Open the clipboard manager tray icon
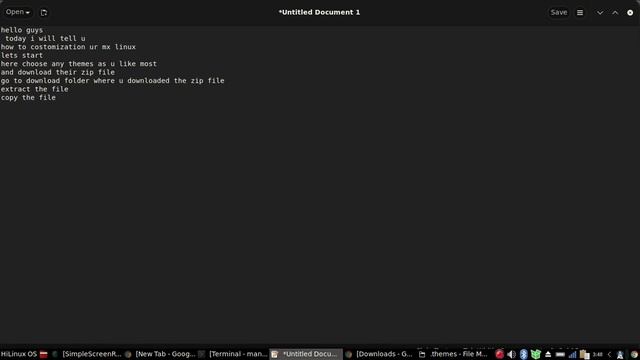640x360 pixels. [x=584, y=354]
